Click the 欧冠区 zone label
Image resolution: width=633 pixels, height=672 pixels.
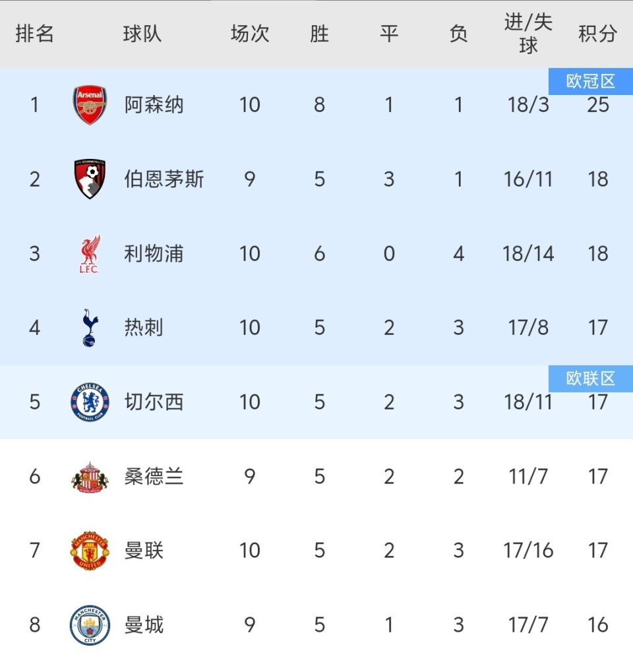click(x=590, y=81)
